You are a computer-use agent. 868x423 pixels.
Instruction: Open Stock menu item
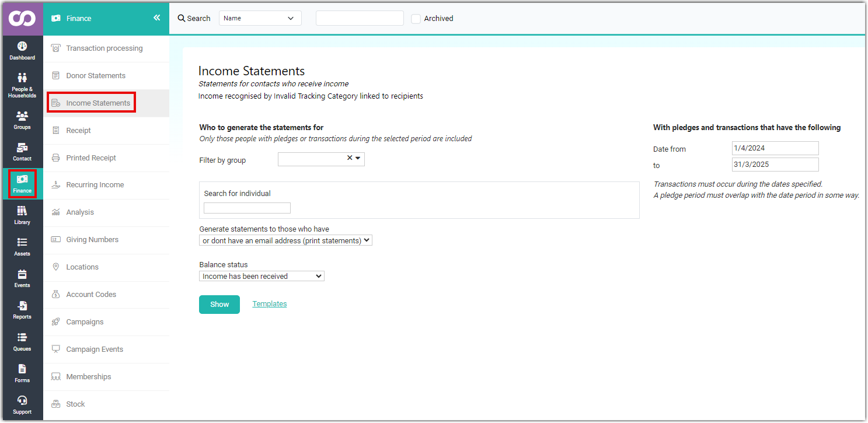(106, 404)
